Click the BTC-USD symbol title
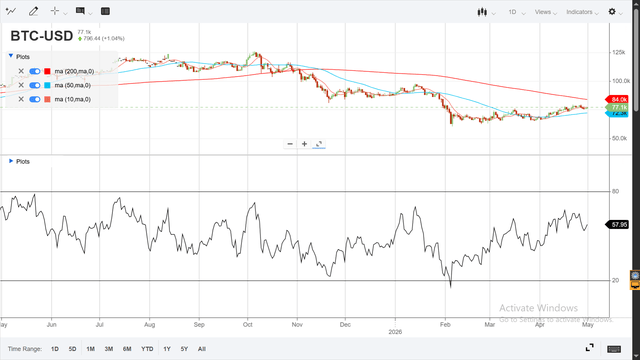Viewport: 640px width, 360px height. [x=42, y=36]
